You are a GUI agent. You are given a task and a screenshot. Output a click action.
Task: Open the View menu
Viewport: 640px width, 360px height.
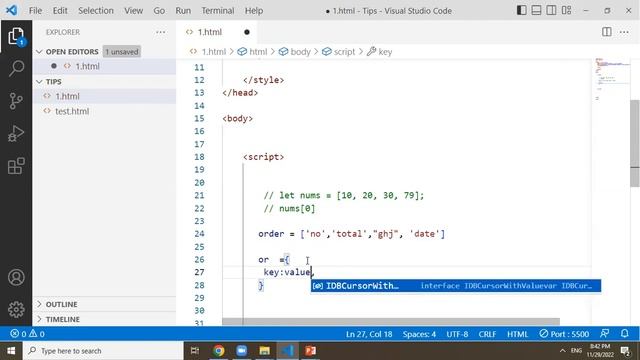[x=133, y=11]
